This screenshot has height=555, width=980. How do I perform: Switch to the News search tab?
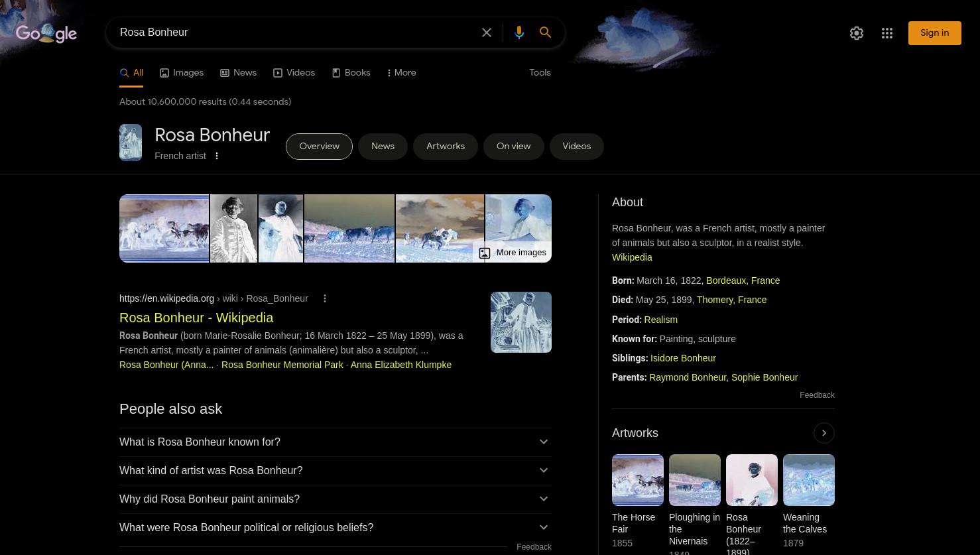coord(238,73)
